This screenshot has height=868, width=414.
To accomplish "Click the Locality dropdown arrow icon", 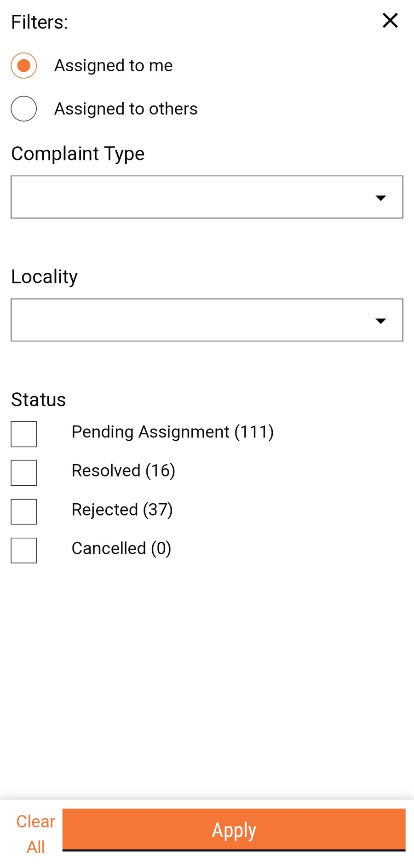I will [380, 321].
